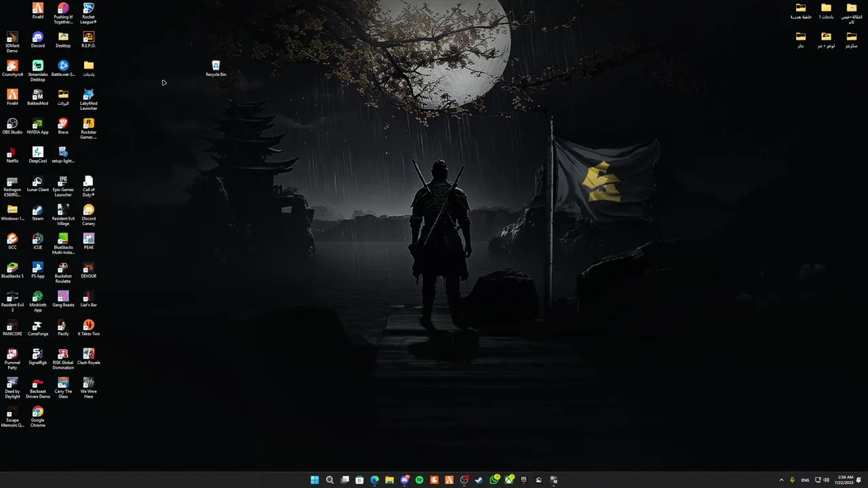The image size is (868, 488).
Task: Select the Recycle Bin icon
Action: click(216, 68)
